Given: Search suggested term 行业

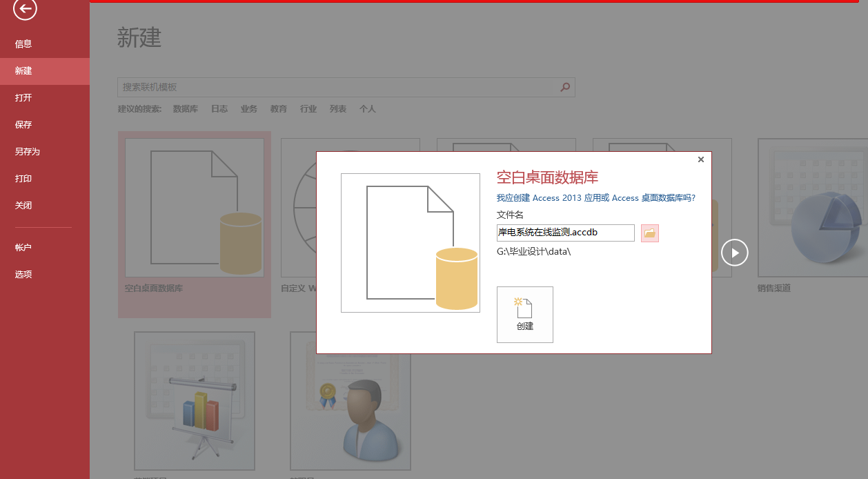Looking at the screenshot, I should pyautogui.click(x=308, y=109).
